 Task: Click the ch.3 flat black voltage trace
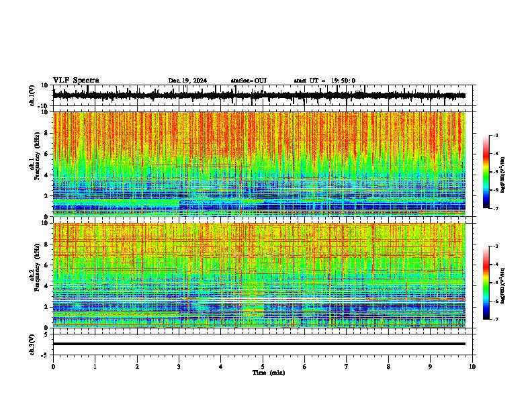pyautogui.click(x=259, y=344)
